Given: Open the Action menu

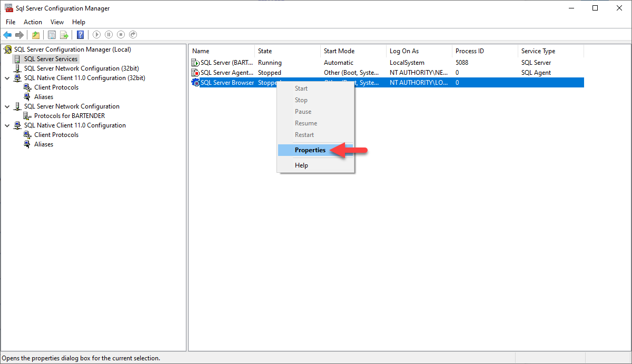Looking at the screenshot, I should point(33,22).
